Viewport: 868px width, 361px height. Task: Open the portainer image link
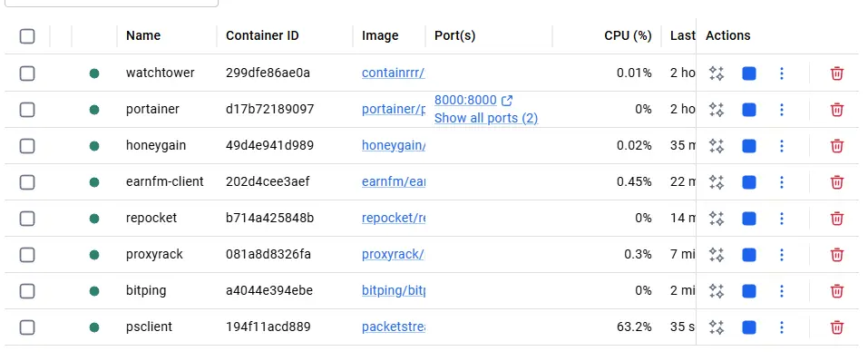(x=394, y=110)
